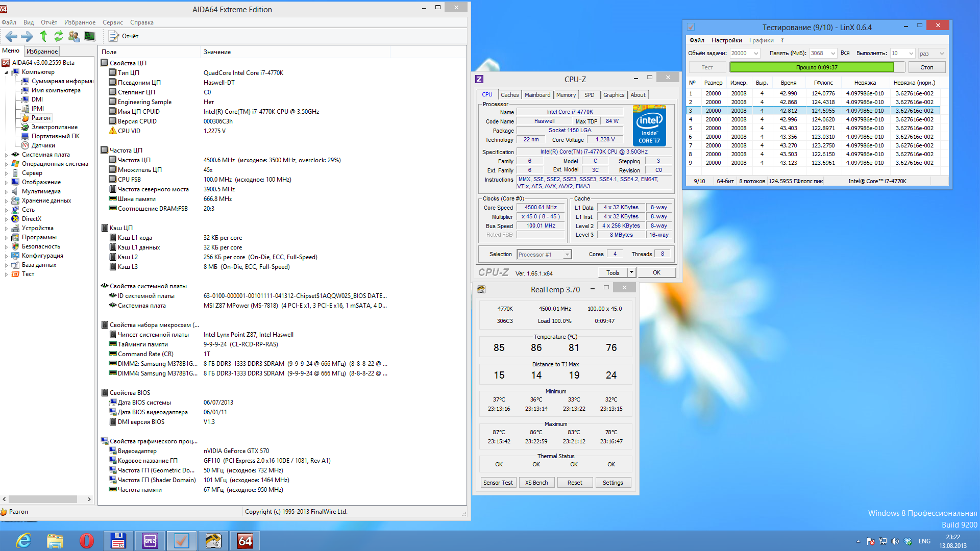The width and height of the screenshot is (980, 551).
Task: Click the green LinX progress bar
Action: click(x=812, y=67)
